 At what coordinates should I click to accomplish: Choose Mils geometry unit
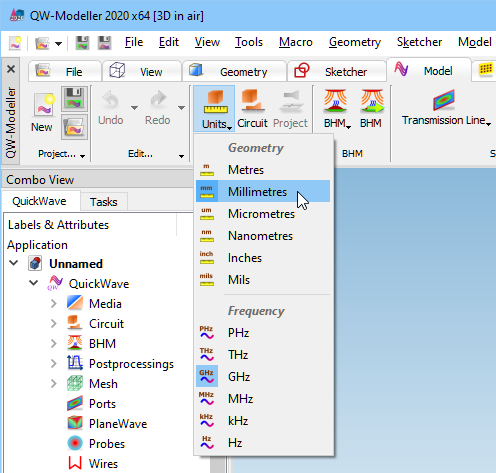point(263,280)
